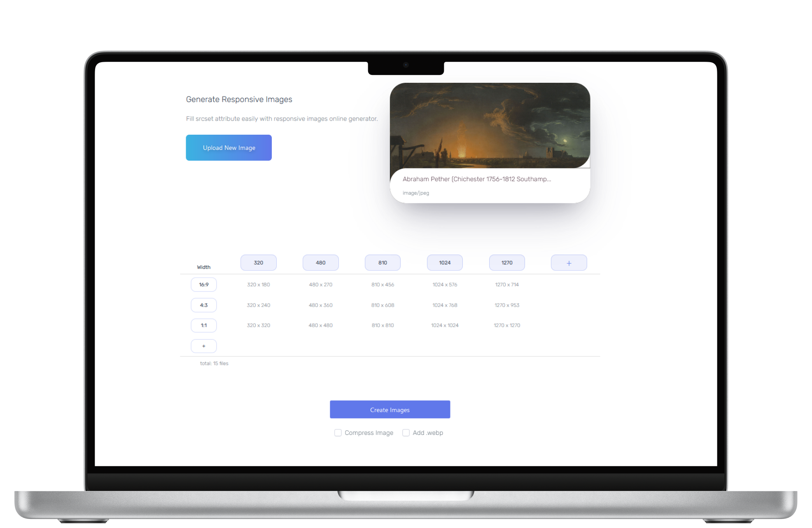This screenshot has width=812, height=528.
Task: Click the 810 width preset button
Action: (x=383, y=262)
